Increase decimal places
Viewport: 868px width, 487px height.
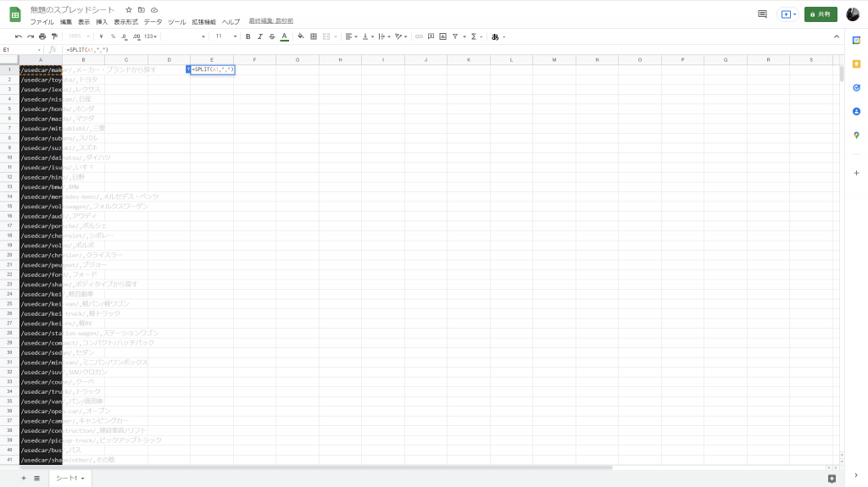coord(136,36)
